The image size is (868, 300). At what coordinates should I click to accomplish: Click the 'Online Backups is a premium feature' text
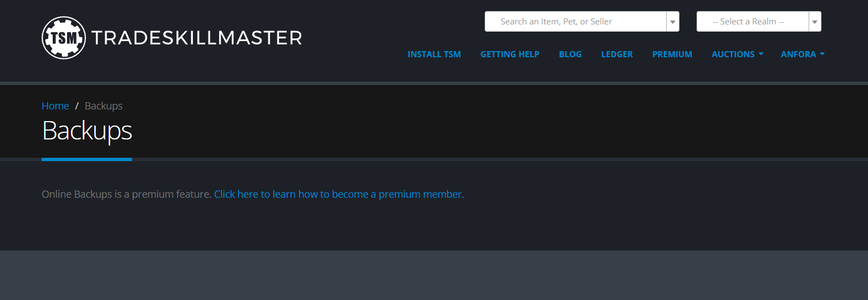tap(127, 194)
